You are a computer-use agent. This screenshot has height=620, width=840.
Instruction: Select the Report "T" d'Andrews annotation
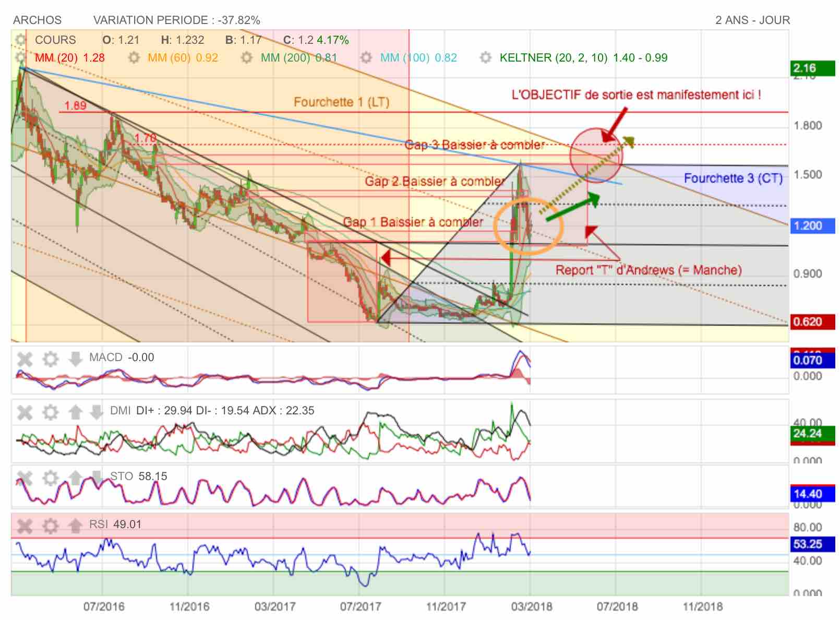click(649, 270)
